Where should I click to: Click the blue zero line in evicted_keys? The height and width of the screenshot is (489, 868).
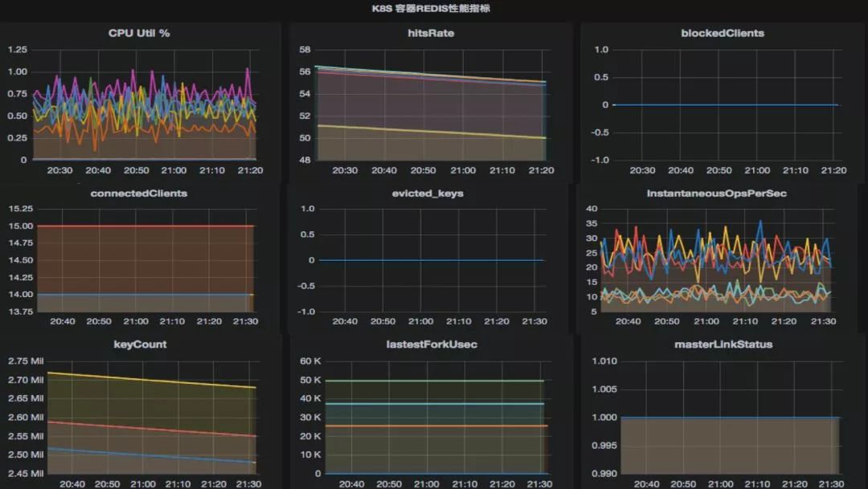(x=432, y=260)
